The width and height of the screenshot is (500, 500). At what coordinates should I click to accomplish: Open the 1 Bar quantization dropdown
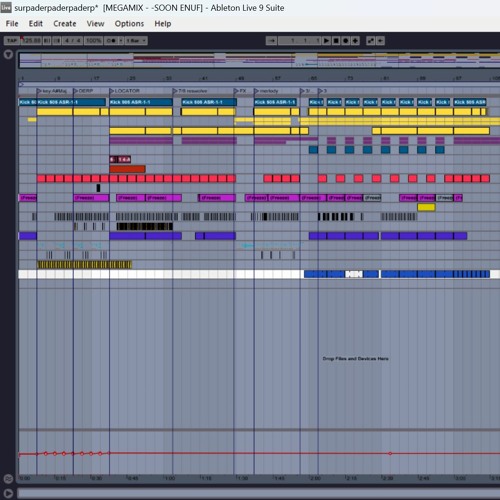pos(136,41)
